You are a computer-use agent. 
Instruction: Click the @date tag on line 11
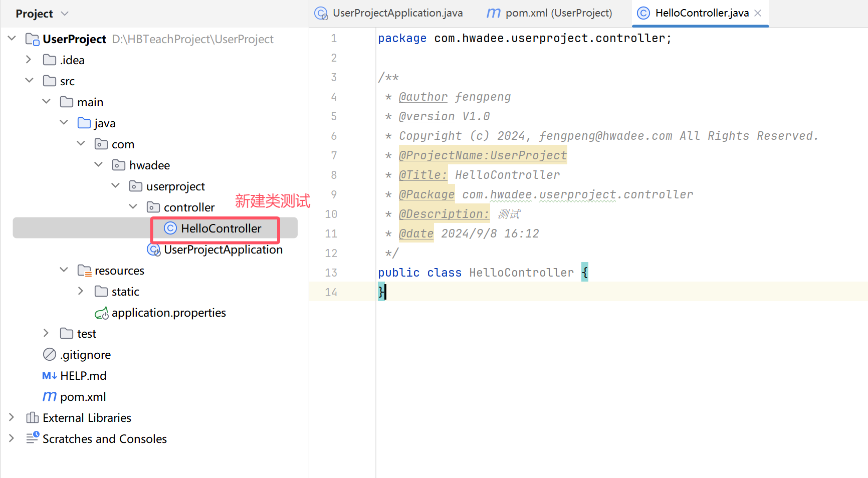(416, 233)
